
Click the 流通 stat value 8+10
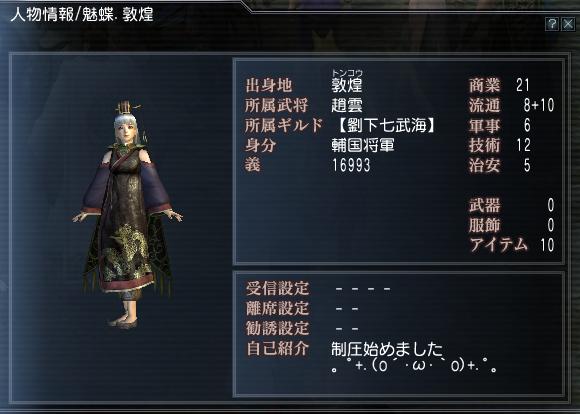[539, 105]
